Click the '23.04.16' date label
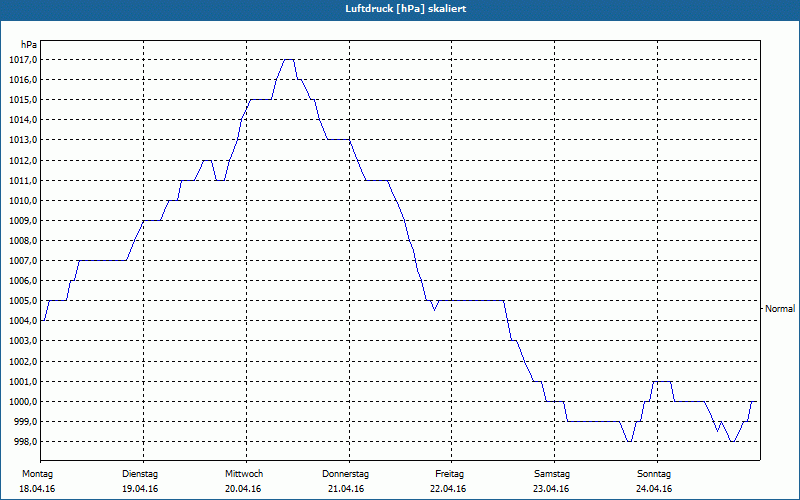800x500 pixels. [551, 489]
